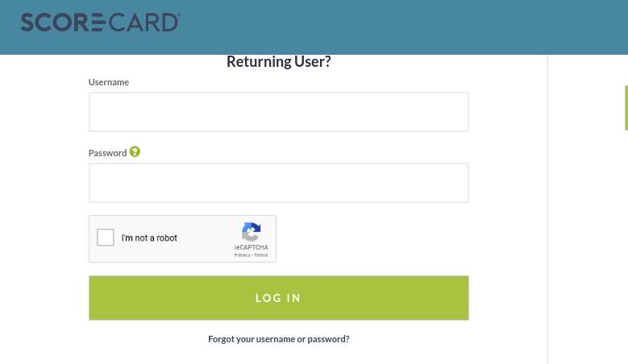Image resolution: width=628 pixels, height=364 pixels.
Task: Click the reCAPTCHA swirl logo
Action: click(x=252, y=232)
